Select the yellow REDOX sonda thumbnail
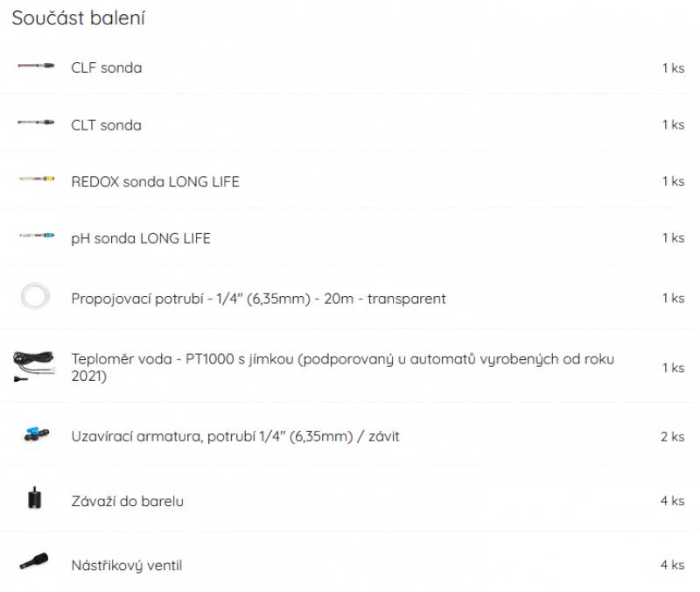This screenshot has height=592, width=700. point(36,180)
